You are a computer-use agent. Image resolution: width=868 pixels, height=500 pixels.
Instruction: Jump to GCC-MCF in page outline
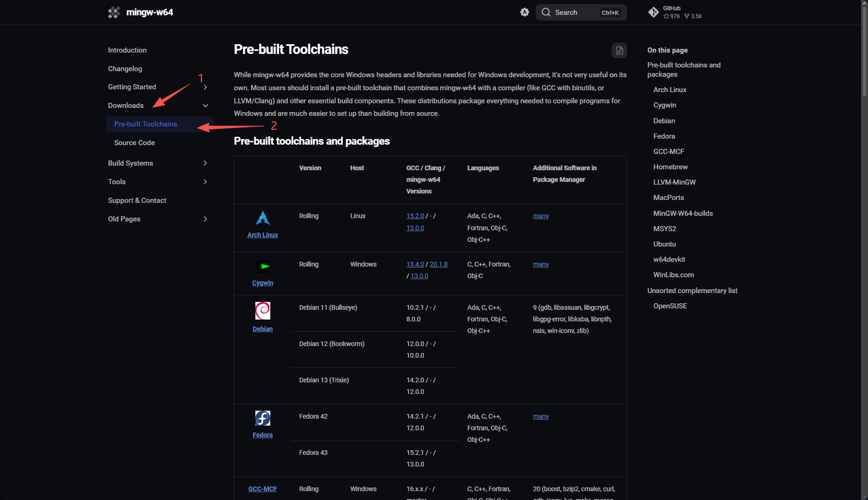(x=669, y=152)
